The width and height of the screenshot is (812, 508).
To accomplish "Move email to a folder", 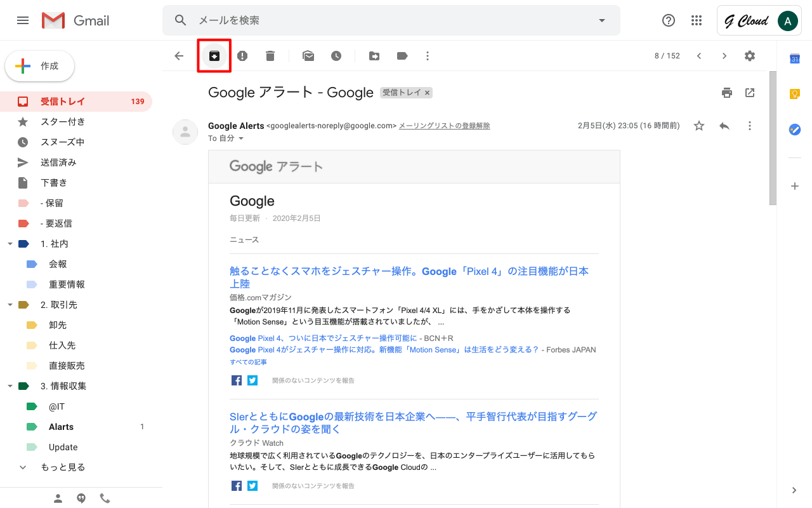I will [x=374, y=56].
